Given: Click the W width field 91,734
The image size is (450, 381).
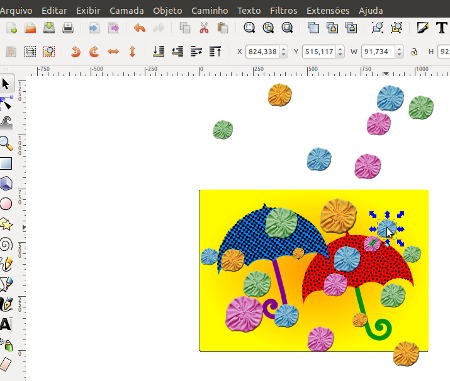Looking at the screenshot, I should click(378, 52).
